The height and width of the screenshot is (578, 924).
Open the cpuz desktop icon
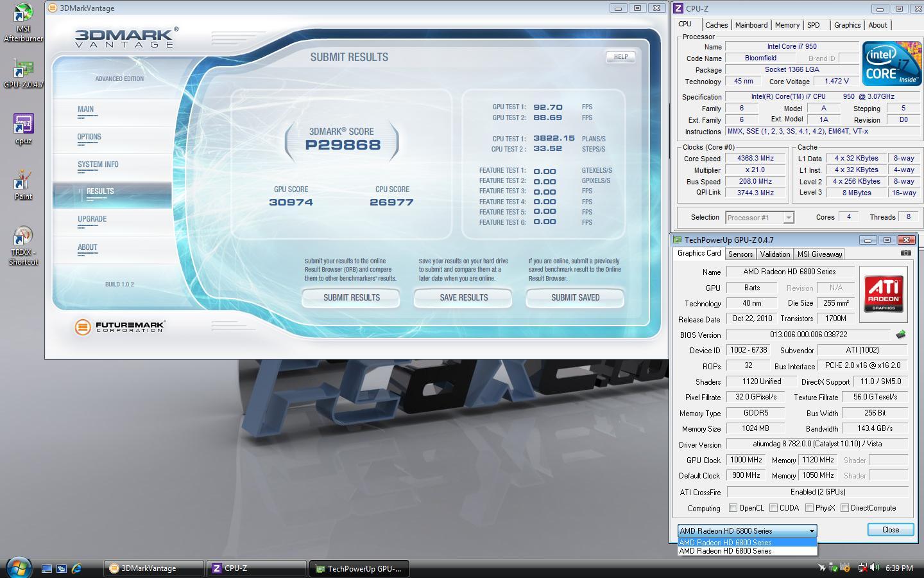[x=23, y=128]
